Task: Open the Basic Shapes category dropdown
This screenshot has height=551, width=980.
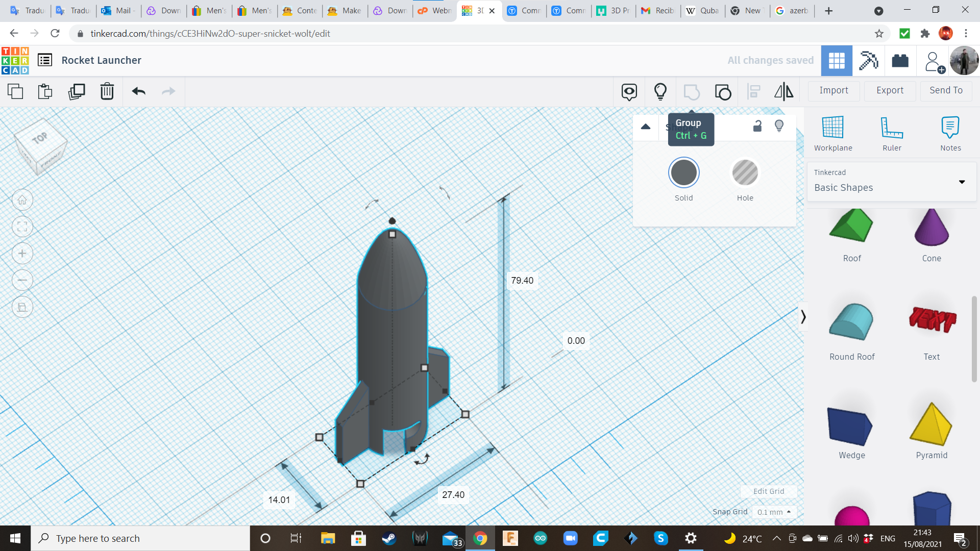Action: pyautogui.click(x=891, y=182)
